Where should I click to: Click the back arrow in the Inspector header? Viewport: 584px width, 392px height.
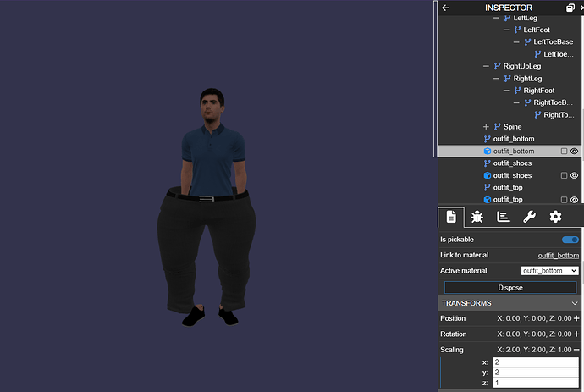pyautogui.click(x=446, y=8)
